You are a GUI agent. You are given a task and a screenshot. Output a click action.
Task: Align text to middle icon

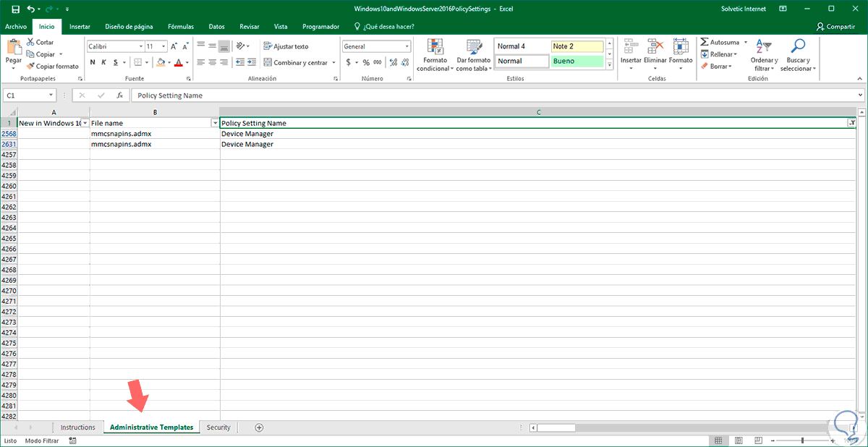tap(213, 46)
